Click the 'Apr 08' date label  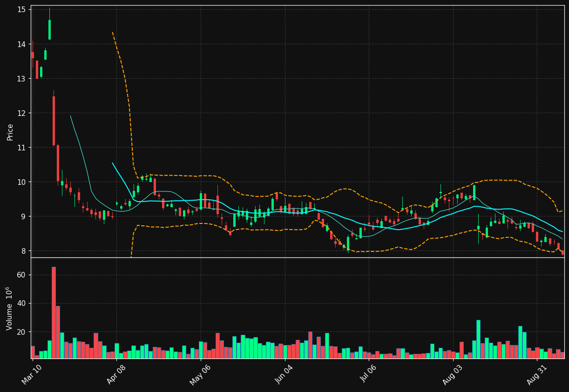(116, 374)
